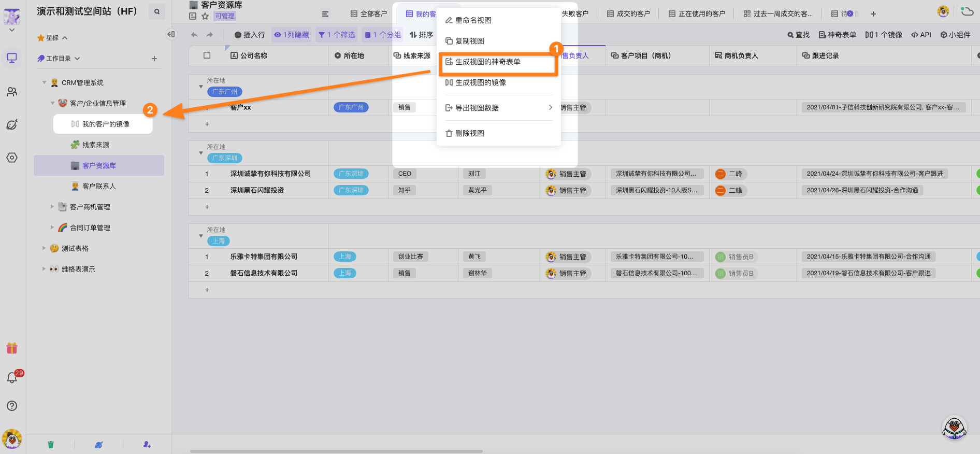The width and height of the screenshot is (980, 454).
Task: Add a new view with the plus icon
Action: coord(873,14)
